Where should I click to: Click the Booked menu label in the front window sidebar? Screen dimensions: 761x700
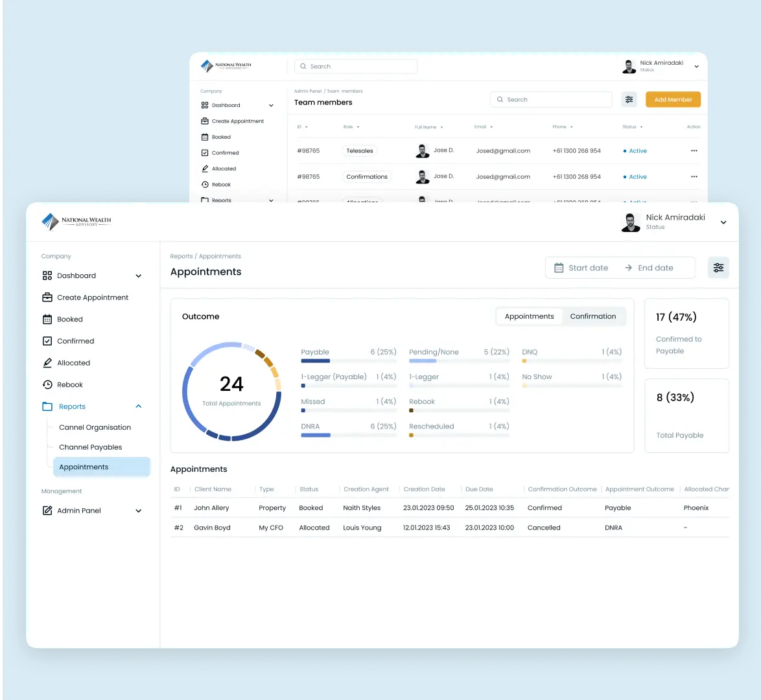click(70, 320)
